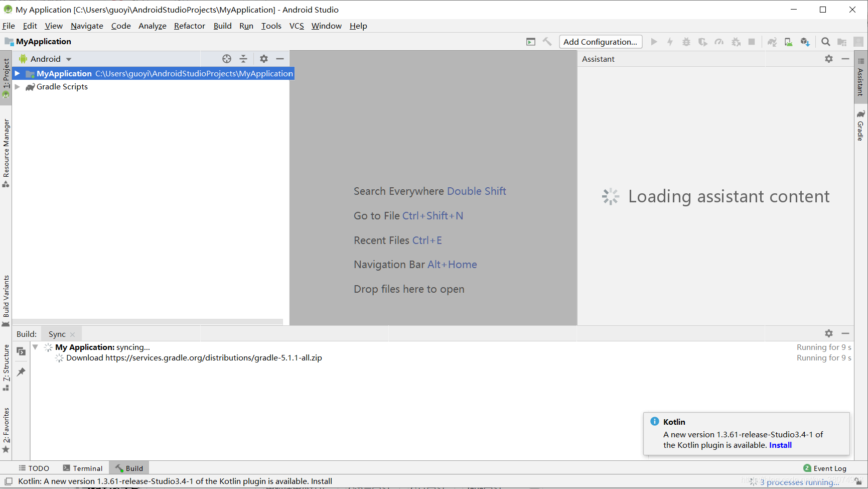868x489 pixels.
Task: Click Collapse All icon in Project panel
Action: pyautogui.click(x=243, y=59)
